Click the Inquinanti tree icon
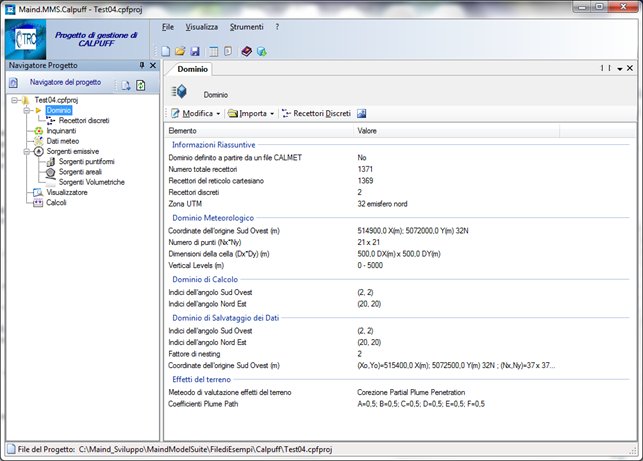Screen dimensions: 643x461 (x=39, y=131)
